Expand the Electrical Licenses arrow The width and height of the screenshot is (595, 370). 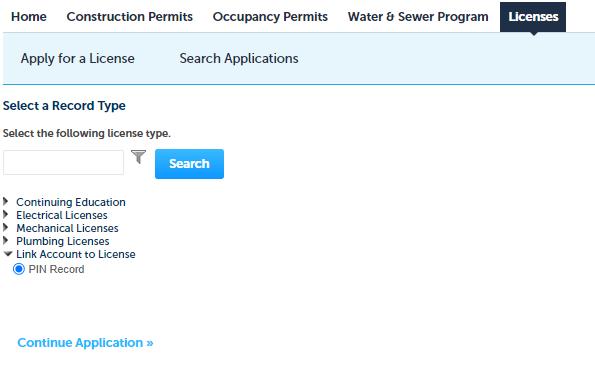(6, 214)
